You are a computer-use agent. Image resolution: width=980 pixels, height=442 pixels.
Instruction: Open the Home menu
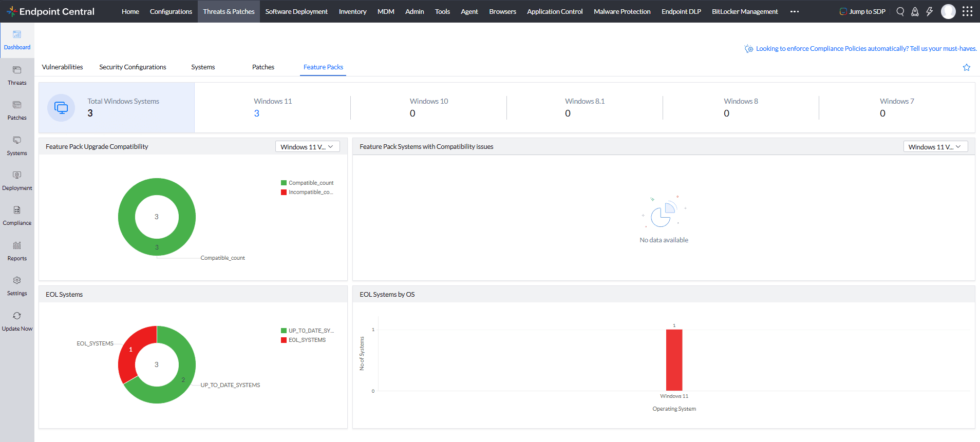click(x=130, y=11)
